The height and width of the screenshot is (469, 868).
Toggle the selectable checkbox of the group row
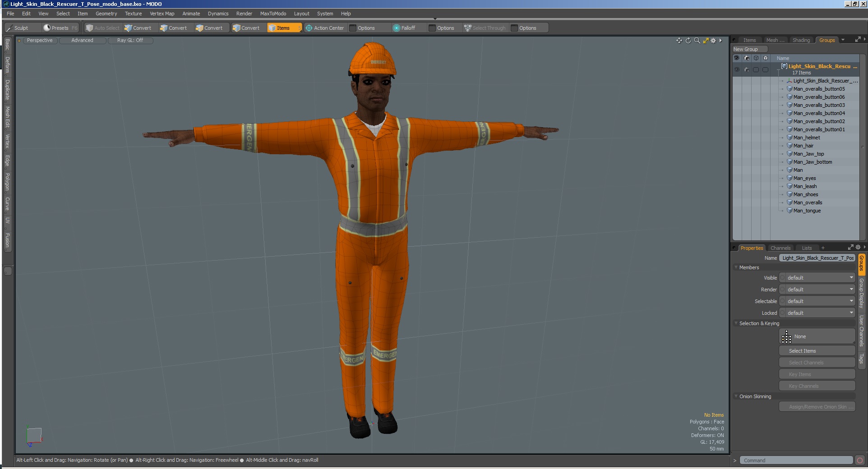756,69
